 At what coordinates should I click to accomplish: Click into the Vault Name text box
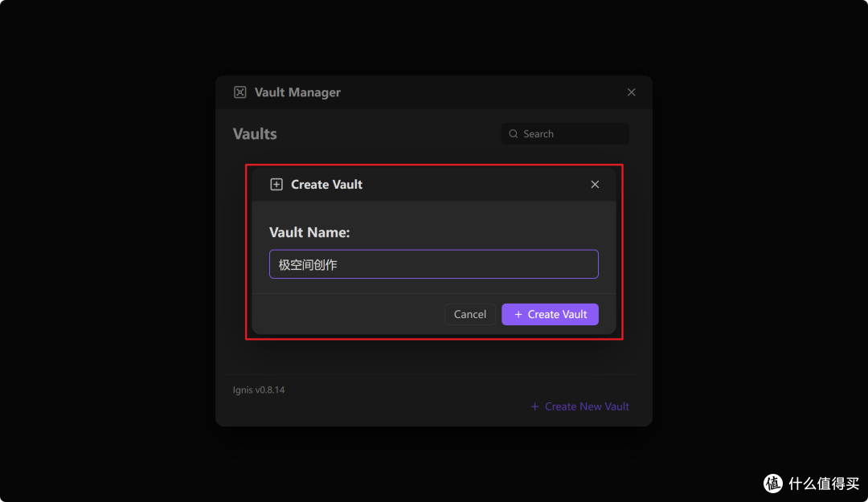[x=433, y=264]
